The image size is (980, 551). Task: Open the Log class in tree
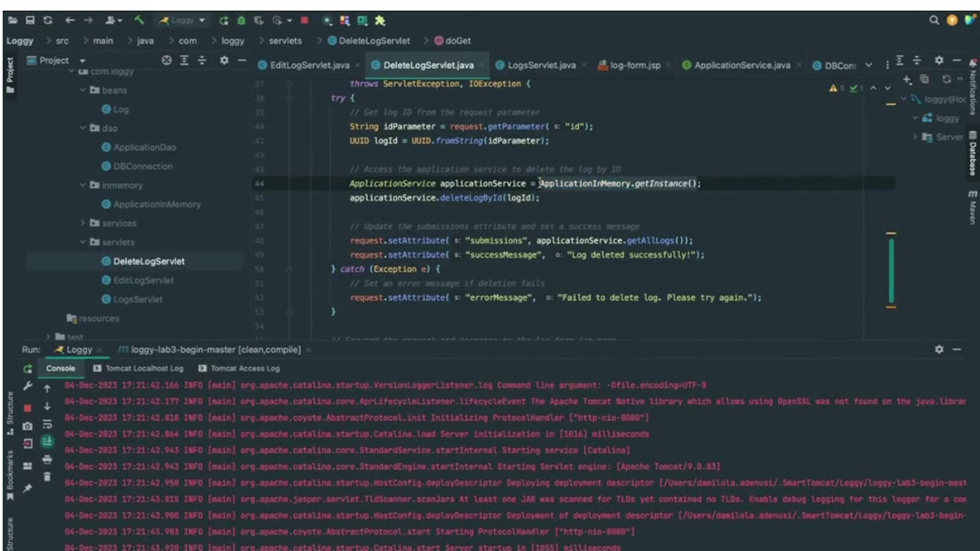click(115, 109)
